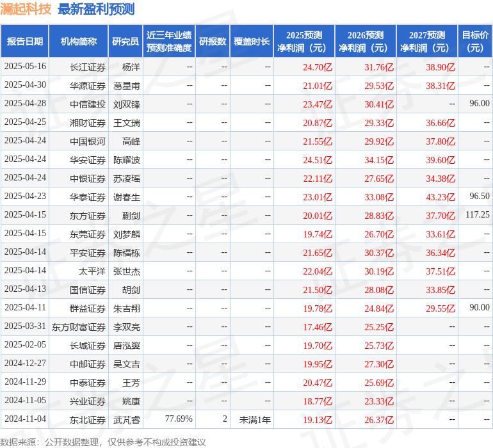
Task: Select institution 中信建投
Action: coord(88,104)
